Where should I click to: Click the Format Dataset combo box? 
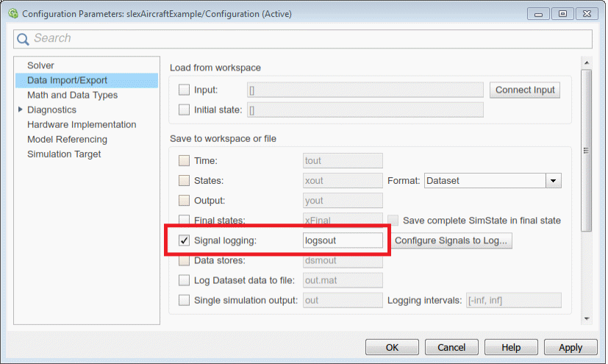(x=493, y=181)
